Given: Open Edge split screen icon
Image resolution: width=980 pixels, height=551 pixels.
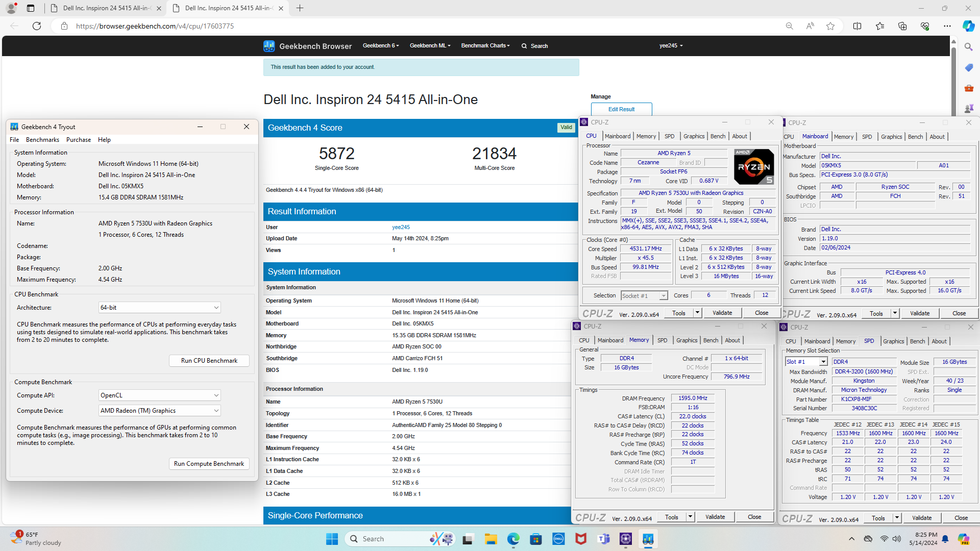Looking at the screenshot, I should coord(857,26).
